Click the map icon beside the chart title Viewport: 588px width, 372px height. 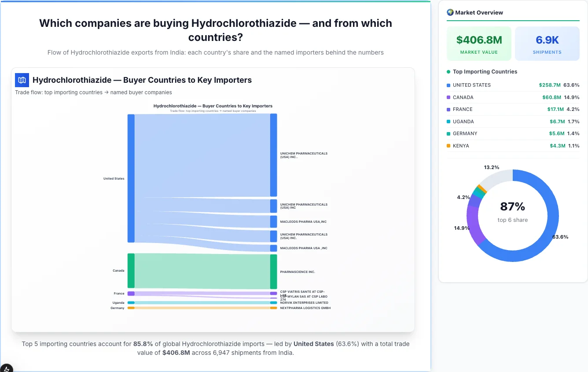click(22, 80)
